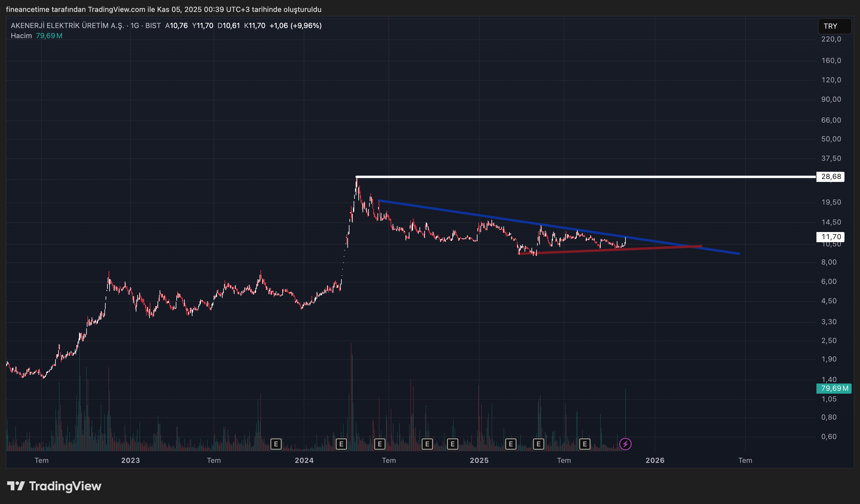
Task: Click the Hacim volume indicator label
Action: click(21, 36)
